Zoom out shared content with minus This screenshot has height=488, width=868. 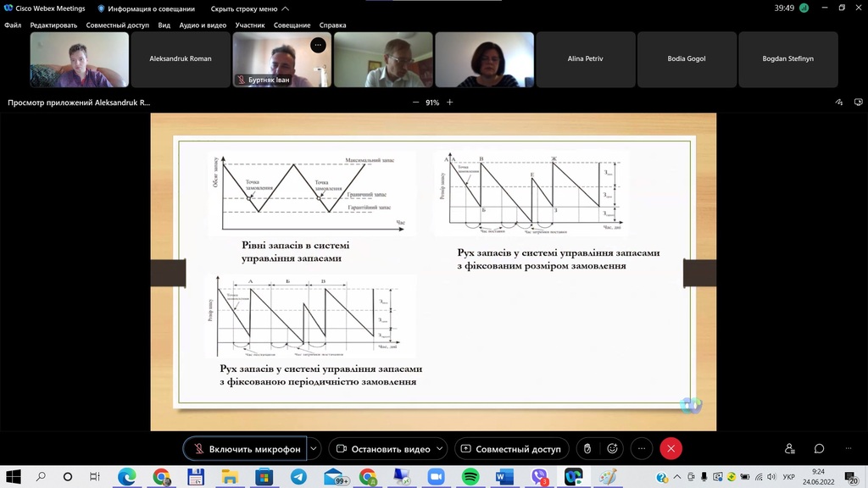(415, 103)
